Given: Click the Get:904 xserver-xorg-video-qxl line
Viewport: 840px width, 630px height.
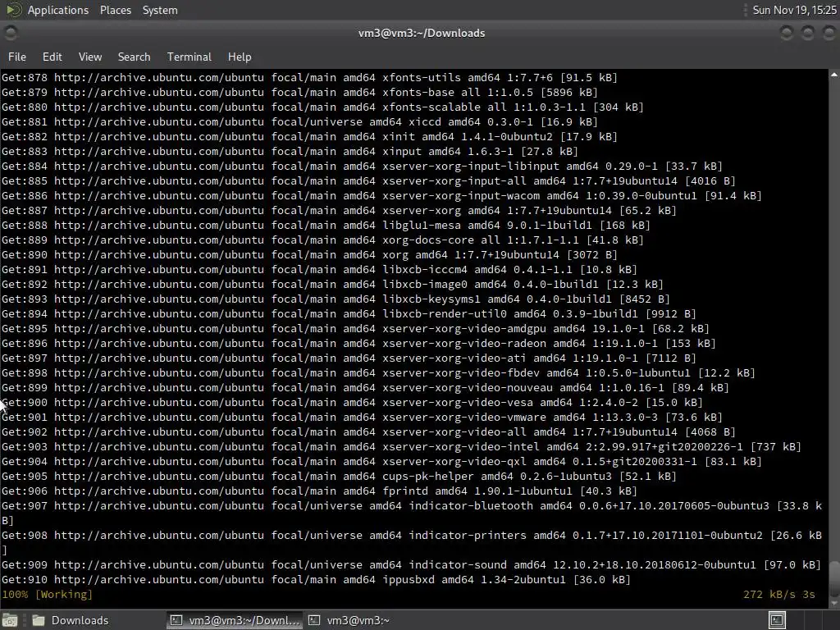Looking at the screenshot, I should 381,461.
